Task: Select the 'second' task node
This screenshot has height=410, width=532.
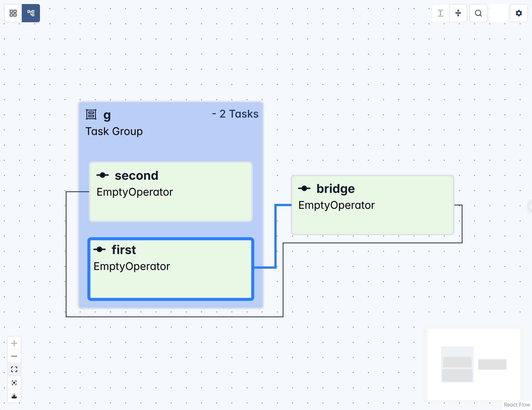Action: point(171,192)
